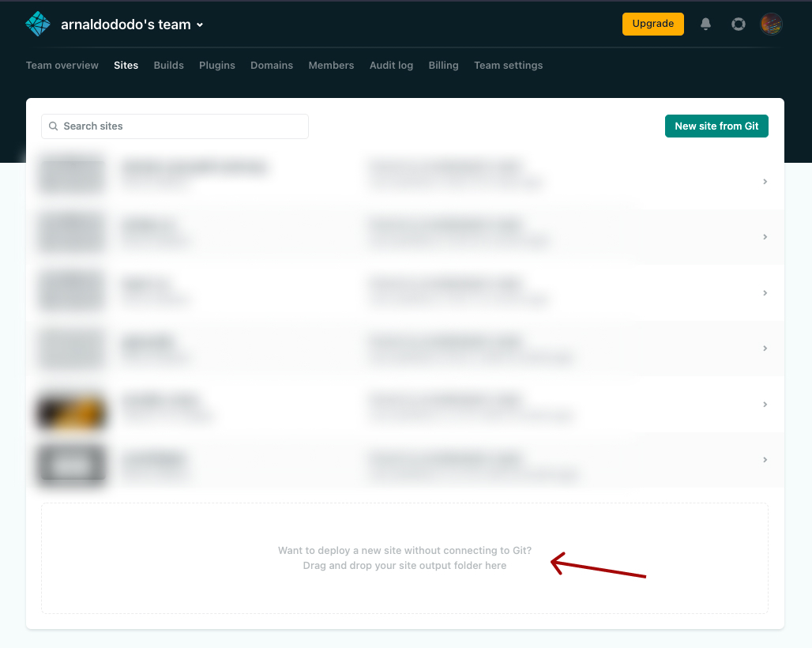Open the arnaldododo's team switcher dropdown
812x648 pixels.
[132, 24]
